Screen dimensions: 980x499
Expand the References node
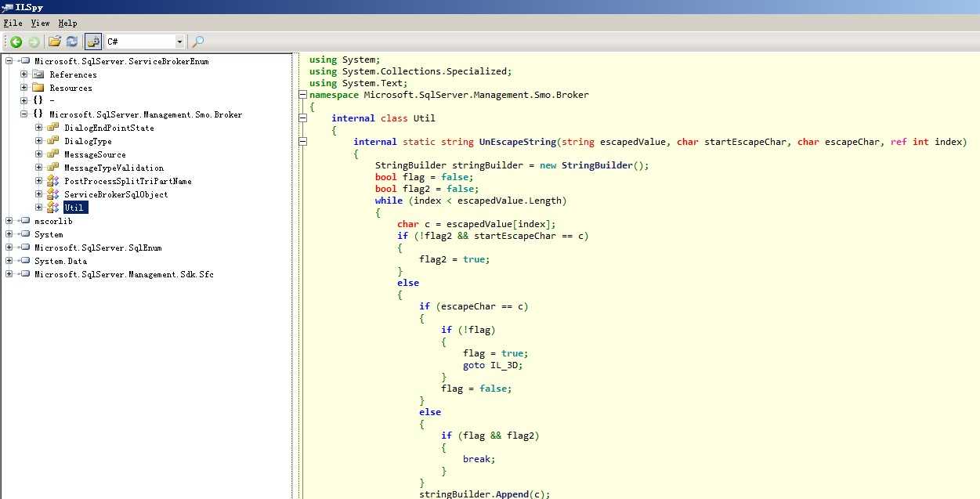pos(24,74)
